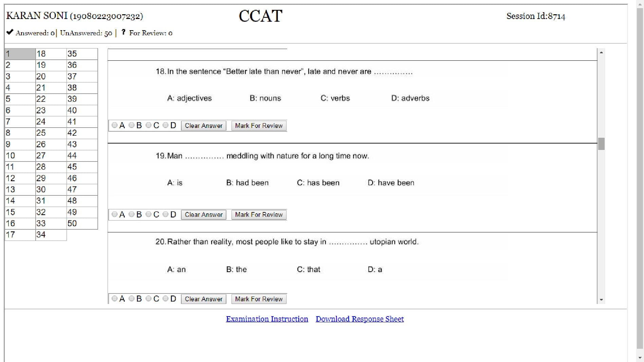Mark question 18 for review
Screen dimensions: 644x362
(259, 126)
